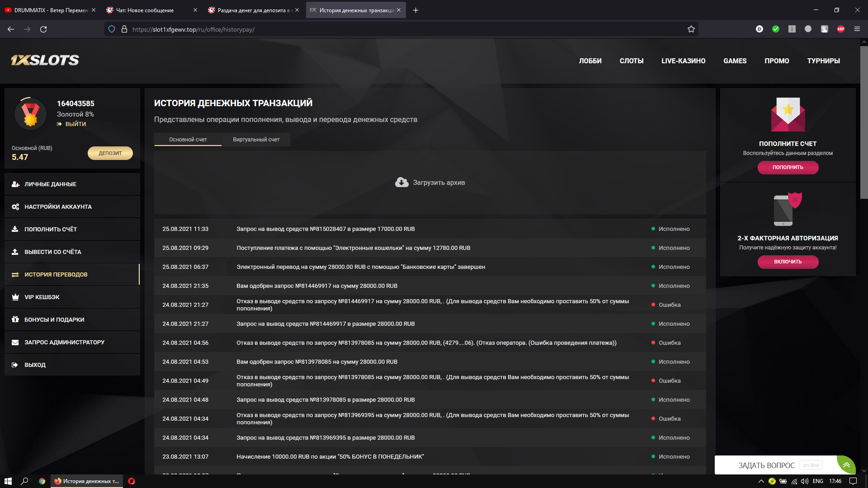Open the Firefox hamburger menu
Image resolution: width=868 pixels, height=488 pixels.
coord(857,29)
